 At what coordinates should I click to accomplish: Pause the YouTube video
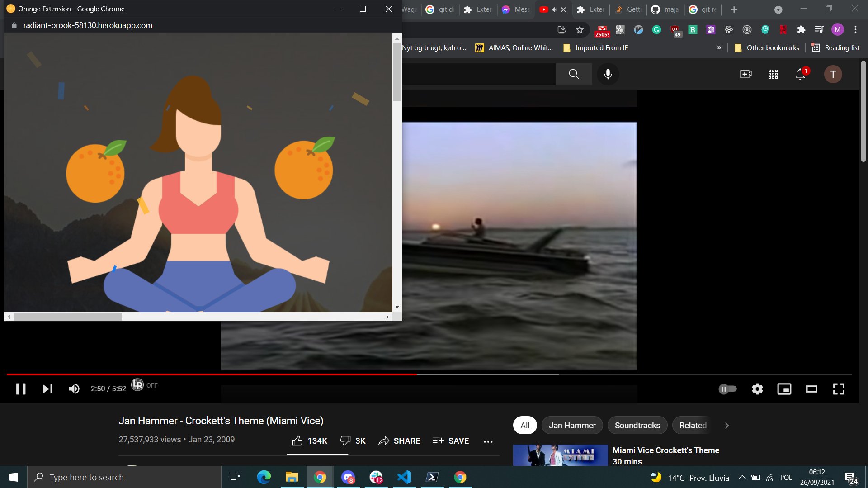pos(21,389)
